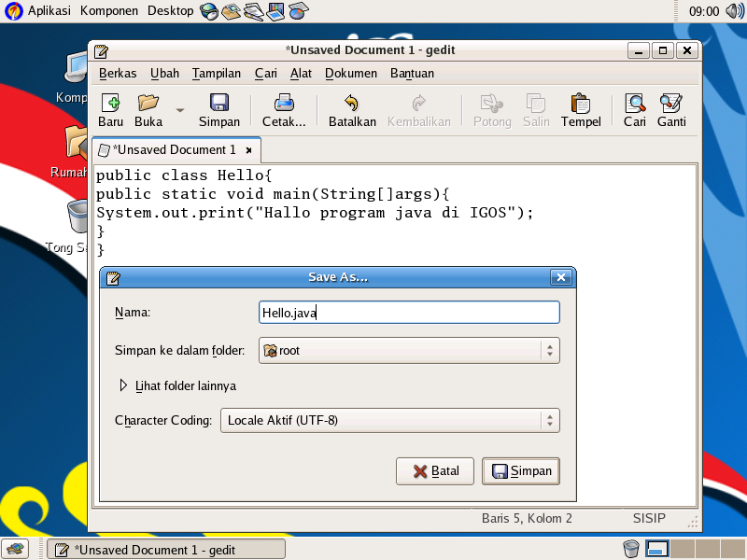The width and height of the screenshot is (747, 560).
Task: Open the Simpan ke dalam folder dropdown
Action: 409,351
